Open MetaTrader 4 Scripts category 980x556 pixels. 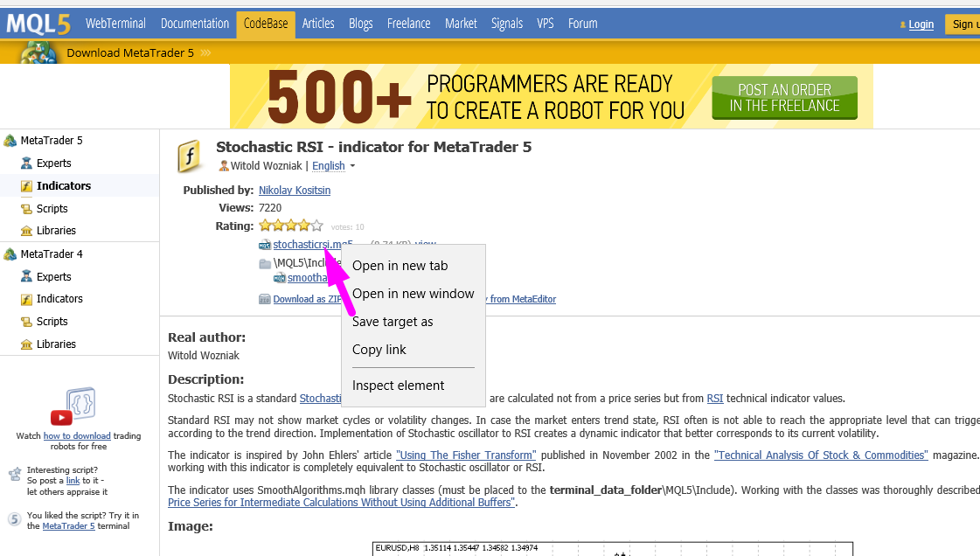[x=52, y=322]
